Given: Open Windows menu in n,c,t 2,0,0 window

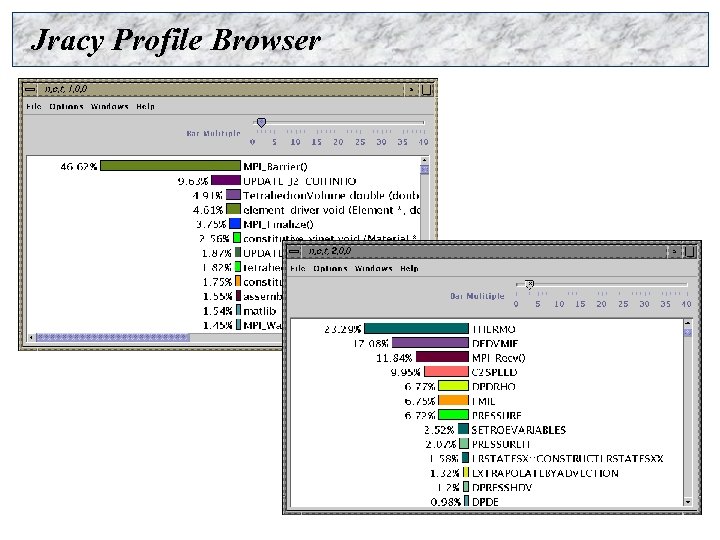Looking at the screenshot, I should point(373,269).
